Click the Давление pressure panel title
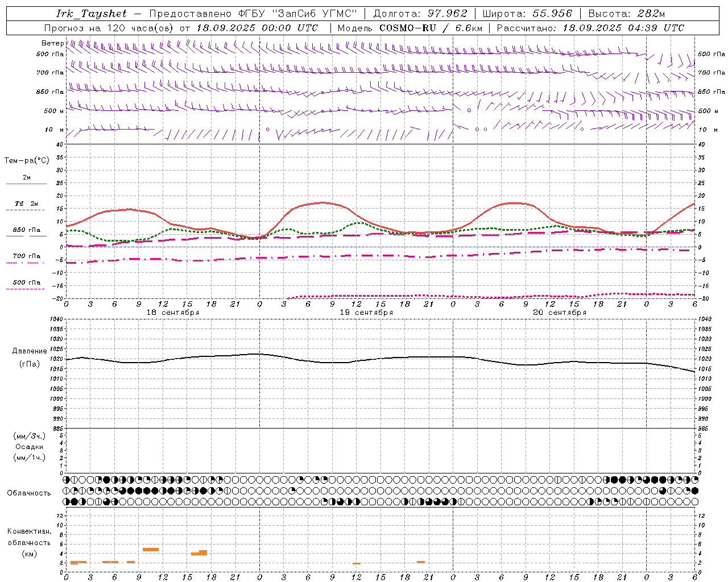This screenshot has height=582, width=728. [30, 351]
